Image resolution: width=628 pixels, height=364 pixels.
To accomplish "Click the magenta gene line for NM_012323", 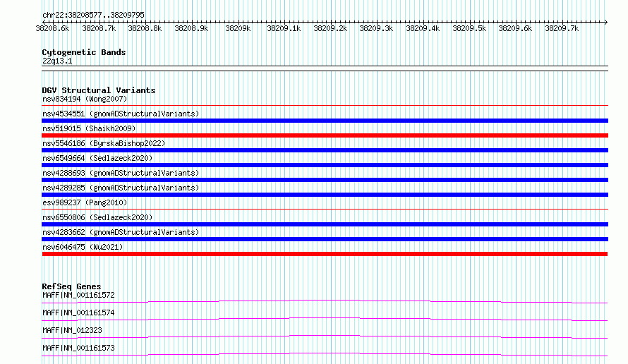I will click(x=325, y=336).
